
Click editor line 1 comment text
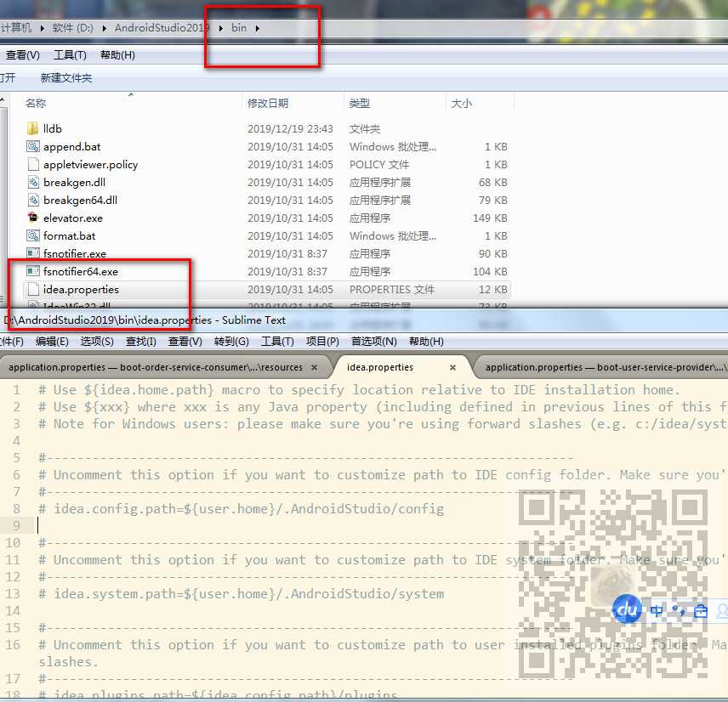tap(360, 390)
